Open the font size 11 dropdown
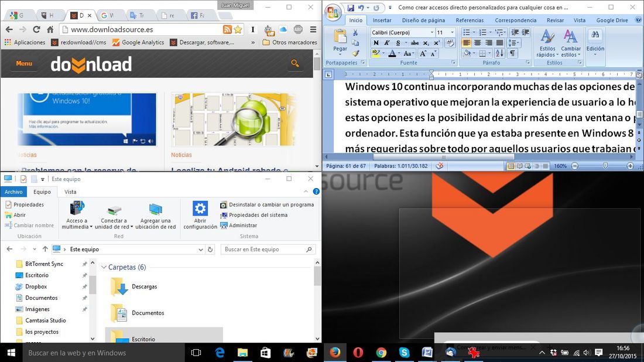 452,32
